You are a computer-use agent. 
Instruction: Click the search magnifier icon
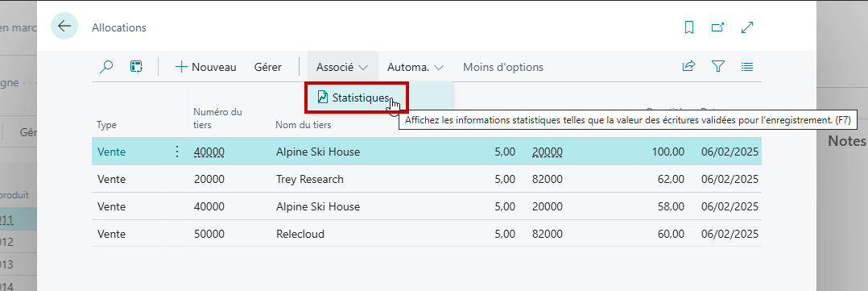pyautogui.click(x=105, y=67)
